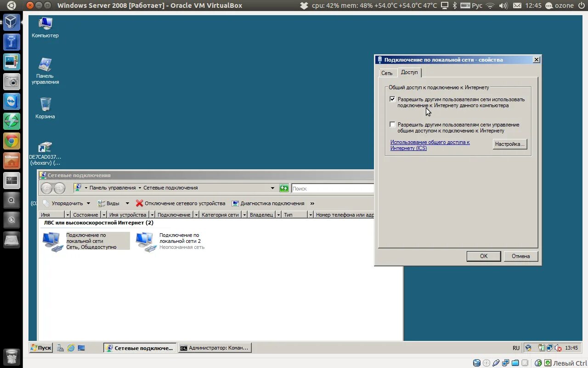Open the Имя column filter dropdown
Screen dimensions: 588x368
tap(68, 215)
